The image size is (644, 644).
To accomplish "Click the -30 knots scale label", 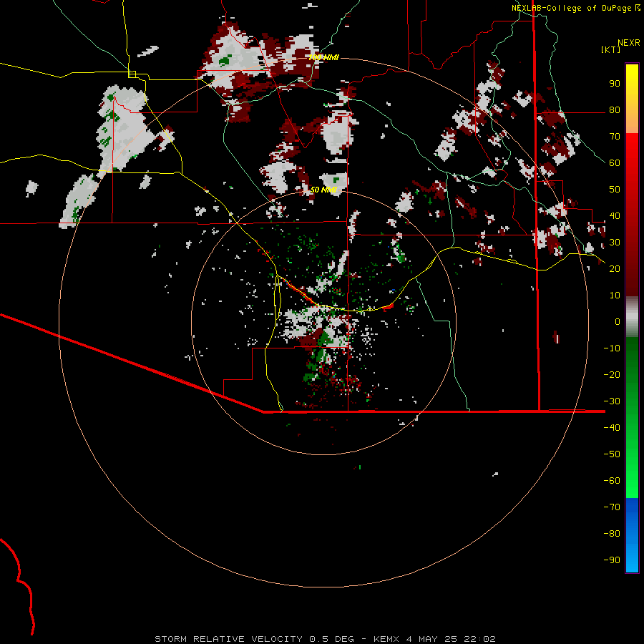I will (612, 401).
